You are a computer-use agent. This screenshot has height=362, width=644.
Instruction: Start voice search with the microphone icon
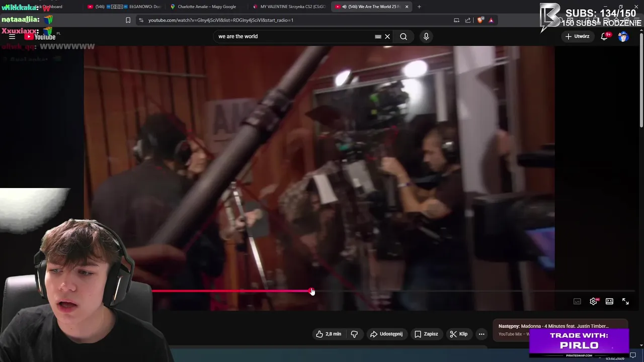(x=426, y=36)
